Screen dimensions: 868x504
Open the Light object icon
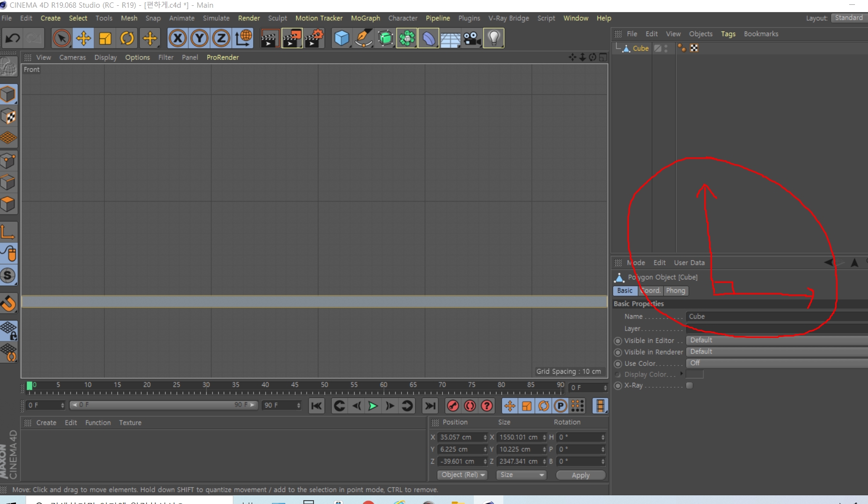pyautogui.click(x=494, y=38)
